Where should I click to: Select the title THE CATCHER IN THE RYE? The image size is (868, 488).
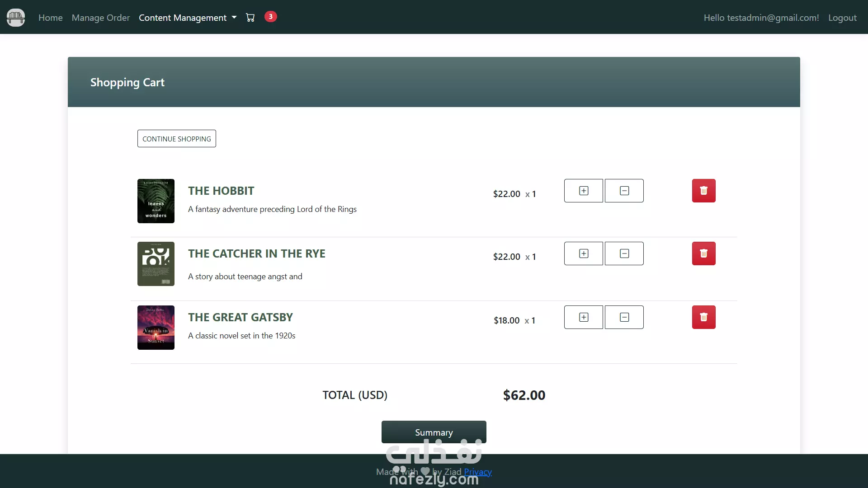pyautogui.click(x=257, y=253)
